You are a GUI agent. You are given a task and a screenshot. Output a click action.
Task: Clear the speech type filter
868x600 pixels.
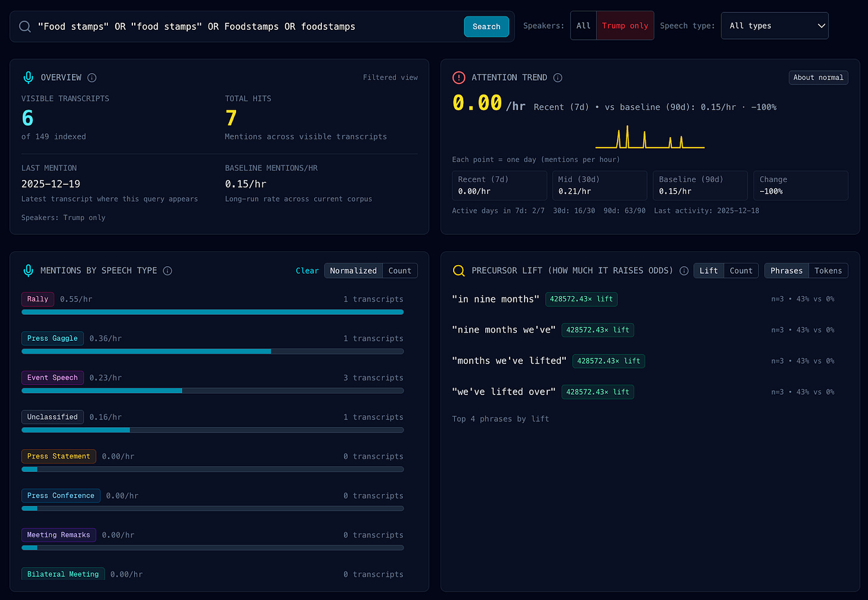tap(307, 271)
